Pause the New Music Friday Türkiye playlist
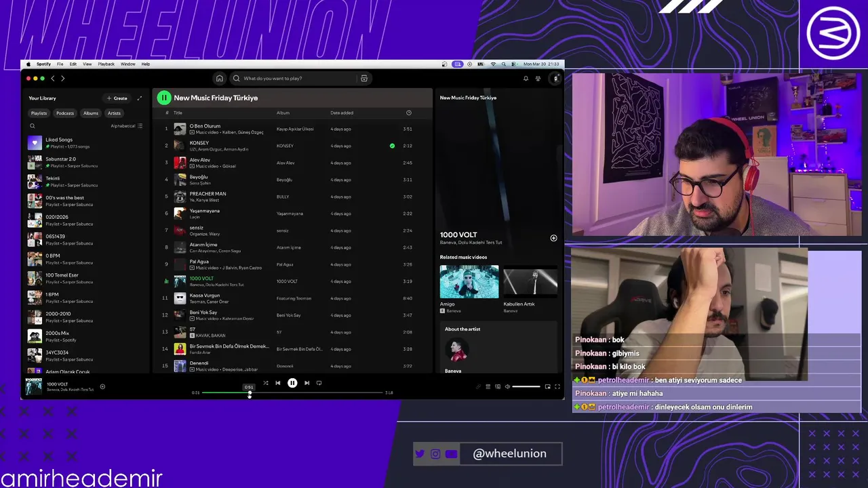Image resolution: width=868 pixels, height=488 pixels. point(164,98)
